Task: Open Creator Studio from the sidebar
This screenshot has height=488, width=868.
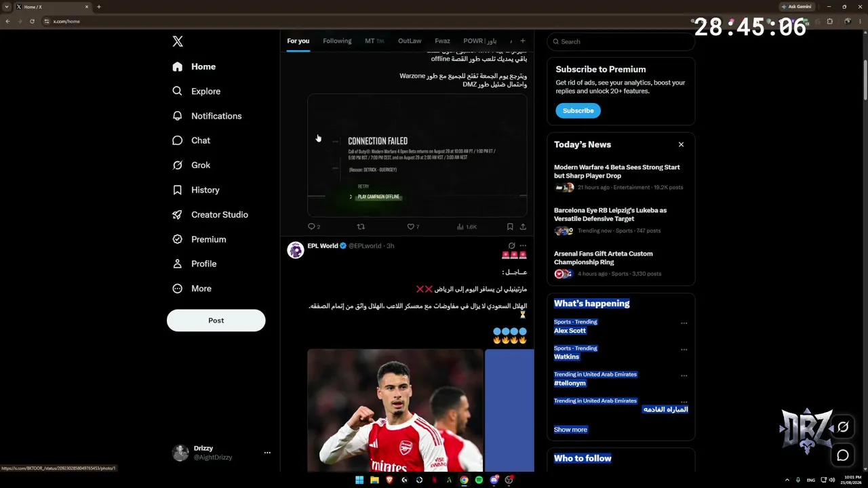Action: point(210,215)
